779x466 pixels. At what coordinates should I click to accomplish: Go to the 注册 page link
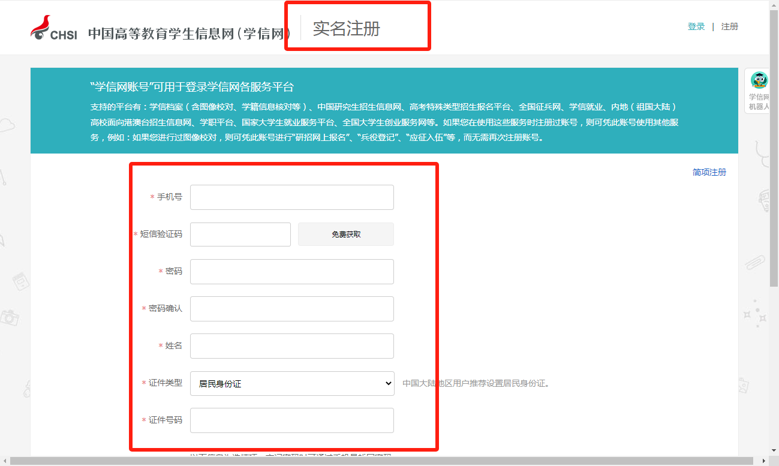[x=730, y=27]
